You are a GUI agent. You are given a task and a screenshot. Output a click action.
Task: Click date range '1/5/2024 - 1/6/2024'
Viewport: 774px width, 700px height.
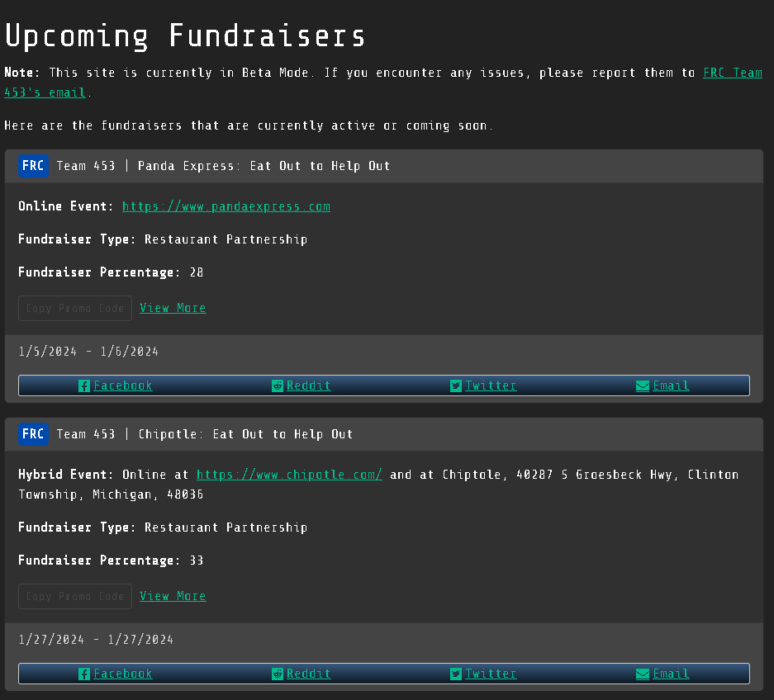[x=88, y=352]
